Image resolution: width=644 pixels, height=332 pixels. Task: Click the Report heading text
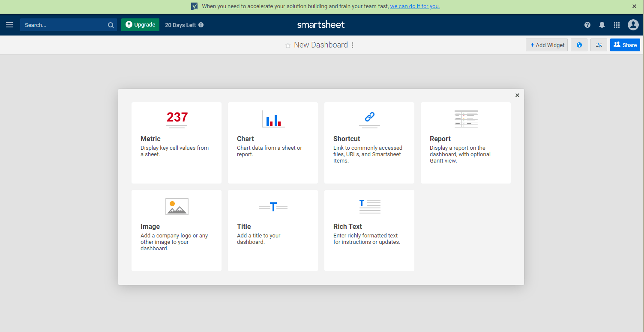[440, 139]
